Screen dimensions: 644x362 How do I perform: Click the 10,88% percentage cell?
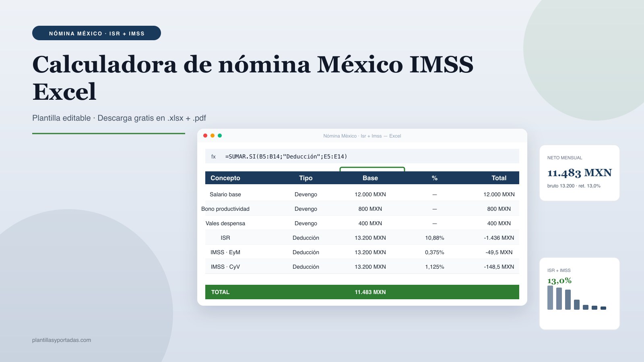(435, 238)
